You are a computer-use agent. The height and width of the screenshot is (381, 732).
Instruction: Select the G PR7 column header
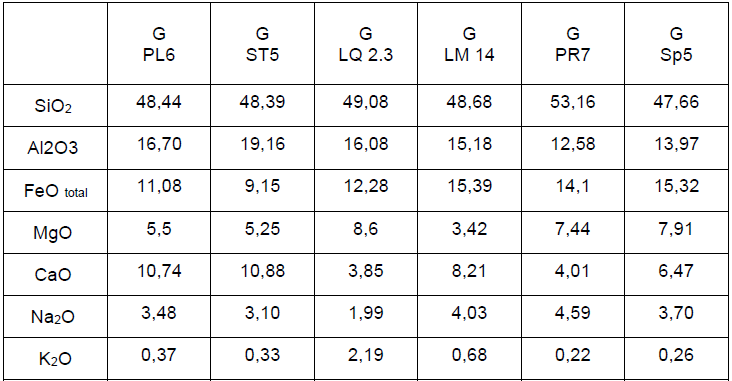pos(573,43)
